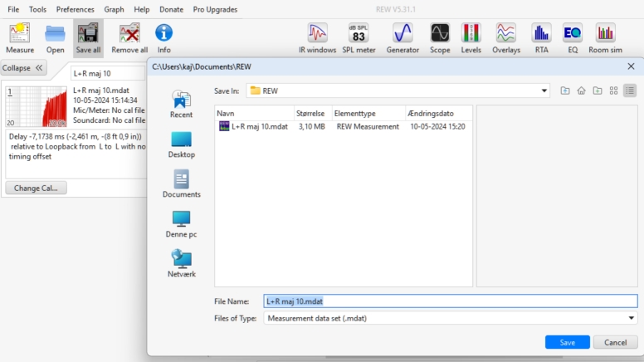Sort by Navn column header
644x362 pixels.
[254, 114]
